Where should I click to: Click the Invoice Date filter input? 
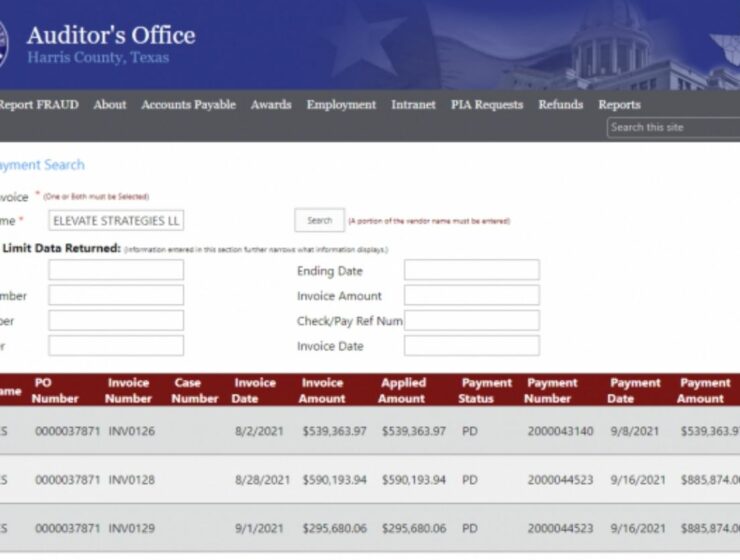[471, 345]
